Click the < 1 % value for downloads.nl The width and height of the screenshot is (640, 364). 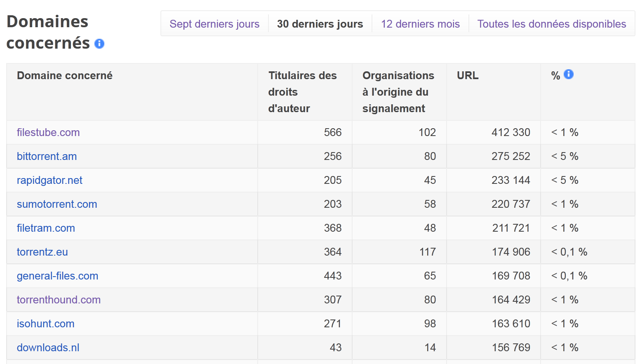[x=565, y=348]
